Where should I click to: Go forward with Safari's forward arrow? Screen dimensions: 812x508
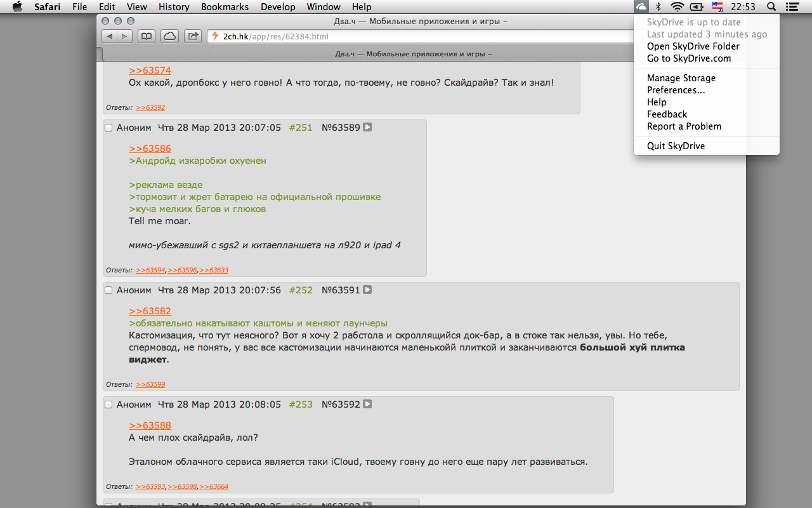click(124, 36)
